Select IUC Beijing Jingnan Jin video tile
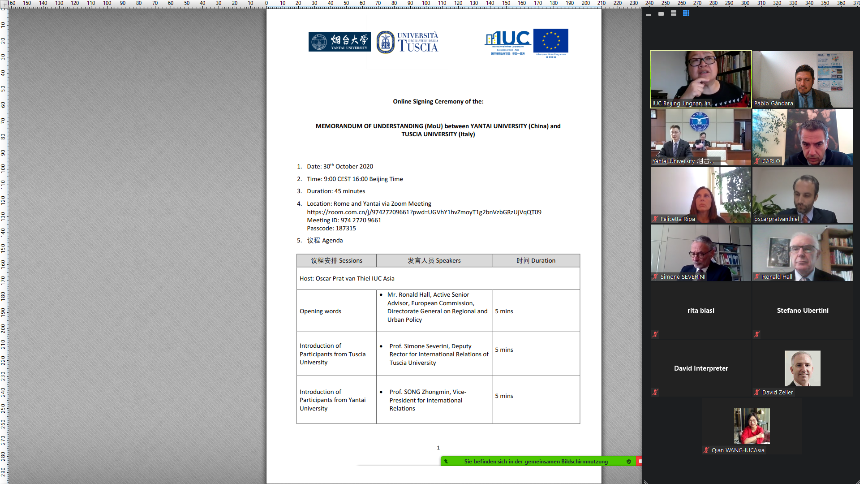868x484 pixels. click(700, 78)
